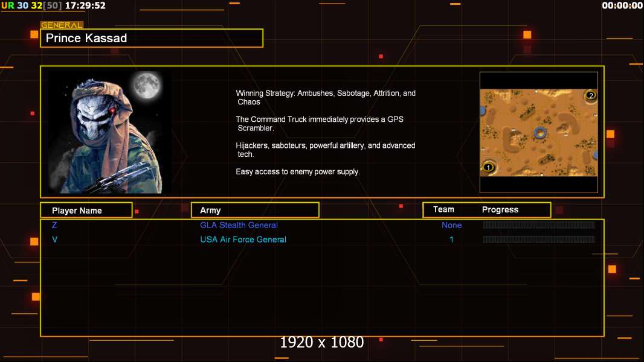Click the USA Air Force General army entry
Screen dimensions: 644x362
[243, 240]
